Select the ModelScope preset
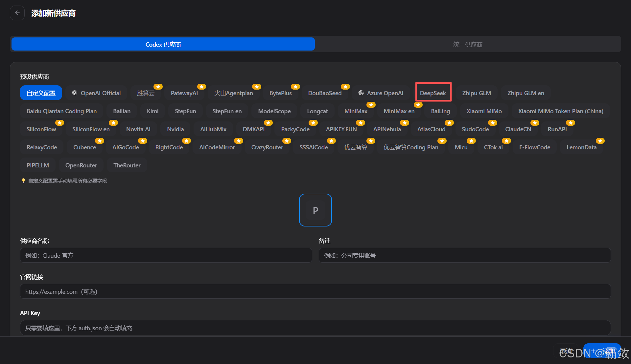The image size is (631, 364). [x=274, y=111]
